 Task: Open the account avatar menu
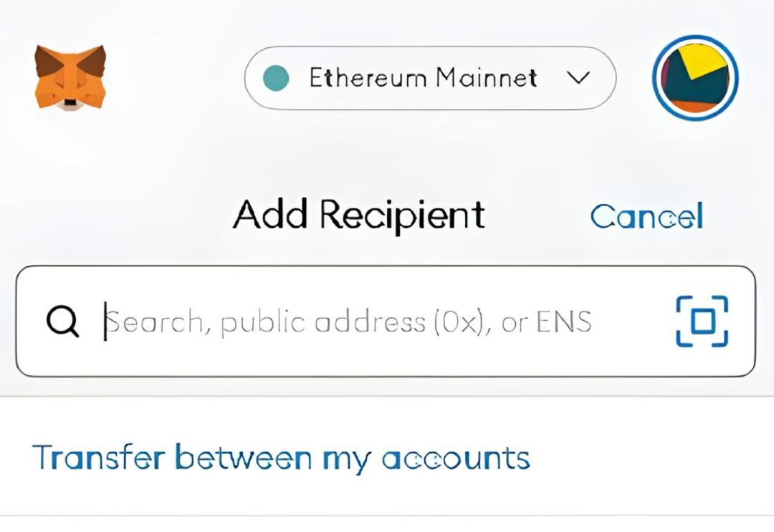[x=695, y=77]
